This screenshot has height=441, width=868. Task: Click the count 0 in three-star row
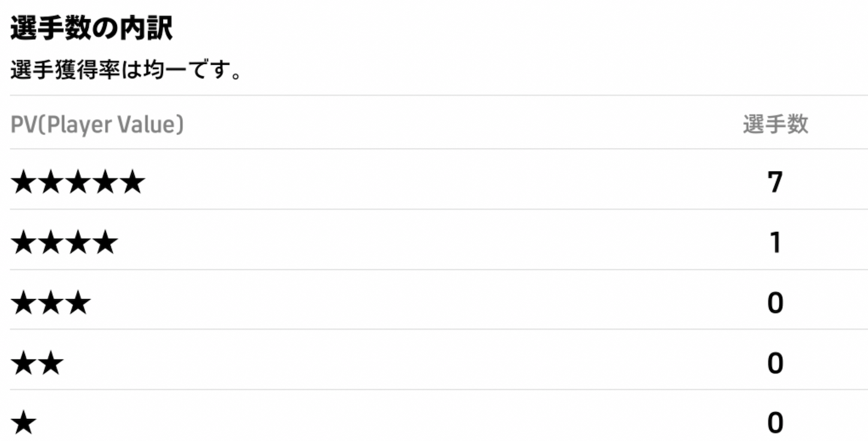click(775, 304)
